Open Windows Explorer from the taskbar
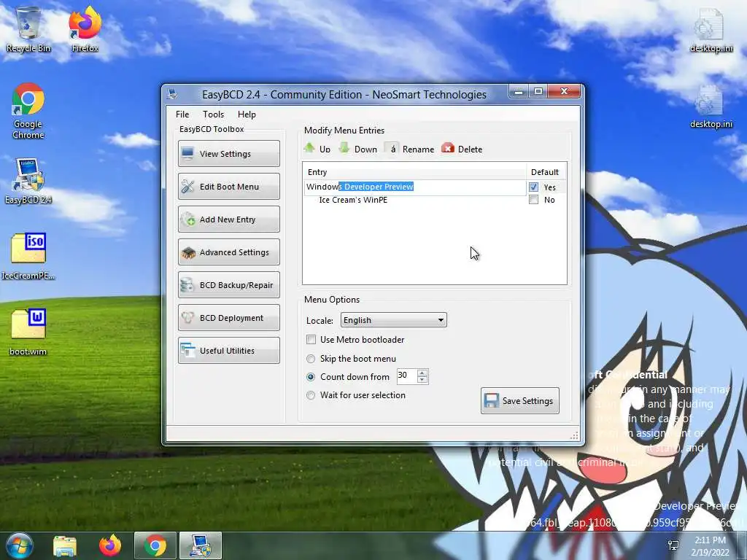747x560 pixels. 65,545
